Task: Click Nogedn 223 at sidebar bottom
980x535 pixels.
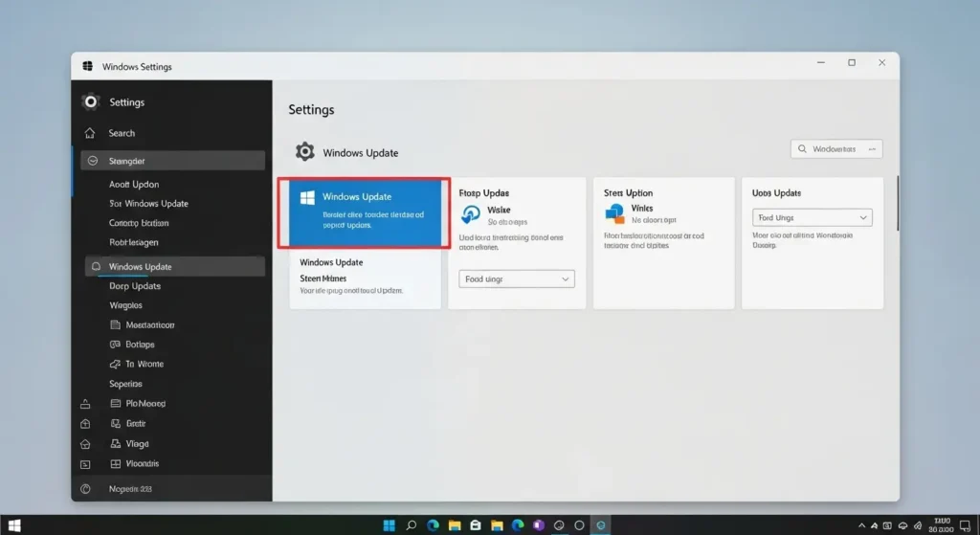Action: [x=130, y=489]
